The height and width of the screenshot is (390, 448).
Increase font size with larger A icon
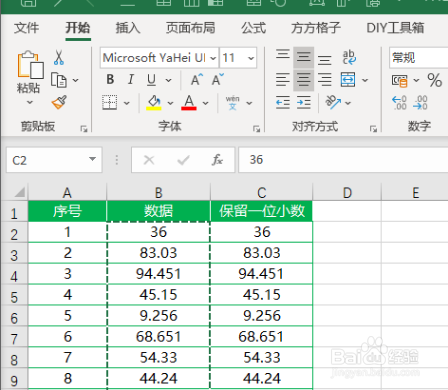tap(197, 80)
